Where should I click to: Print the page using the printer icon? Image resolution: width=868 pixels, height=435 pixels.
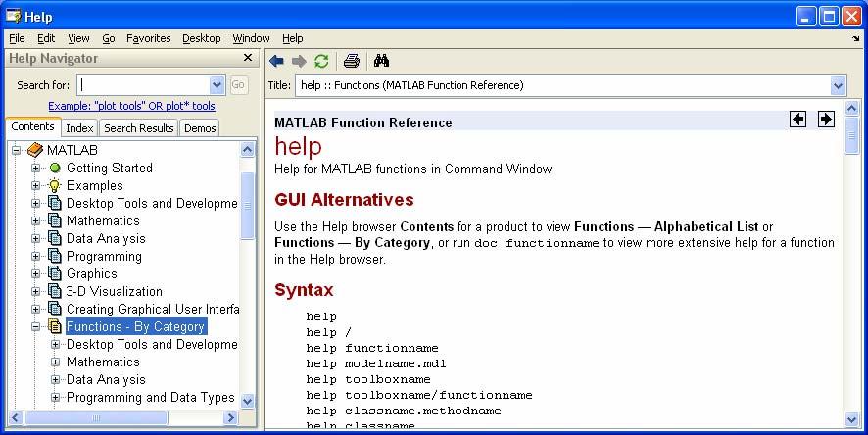[352, 61]
